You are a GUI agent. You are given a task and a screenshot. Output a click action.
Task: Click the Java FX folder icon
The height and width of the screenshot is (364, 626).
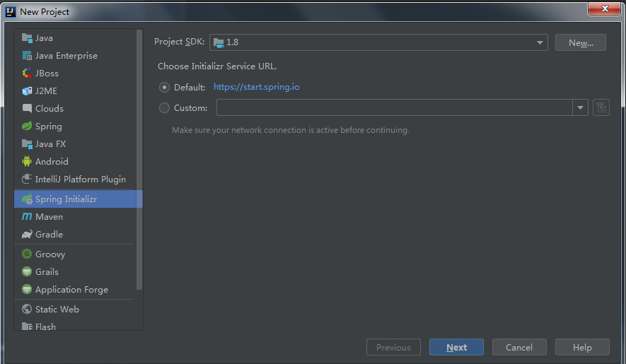pyautogui.click(x=27, y=143)
